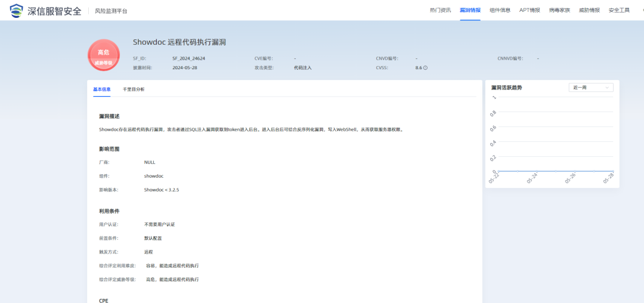
Task: Click the CPE section heading
Action: point(104,301)
